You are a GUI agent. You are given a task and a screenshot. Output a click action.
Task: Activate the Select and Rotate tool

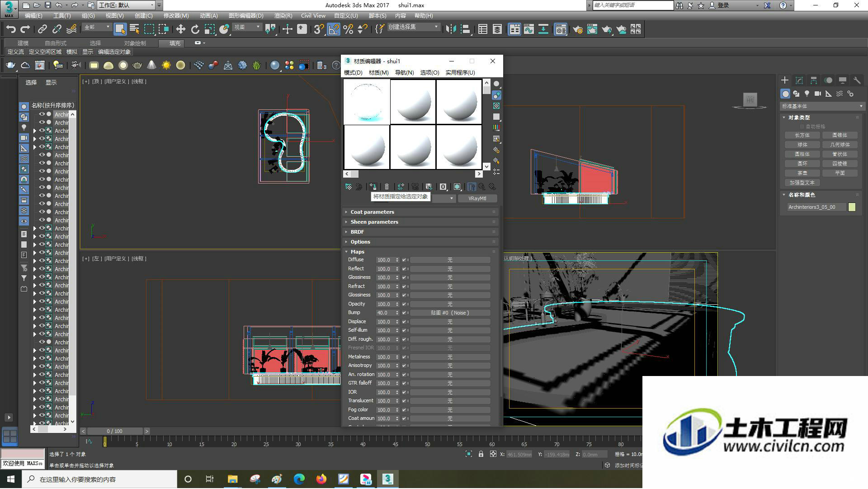(x=195, y=29)
